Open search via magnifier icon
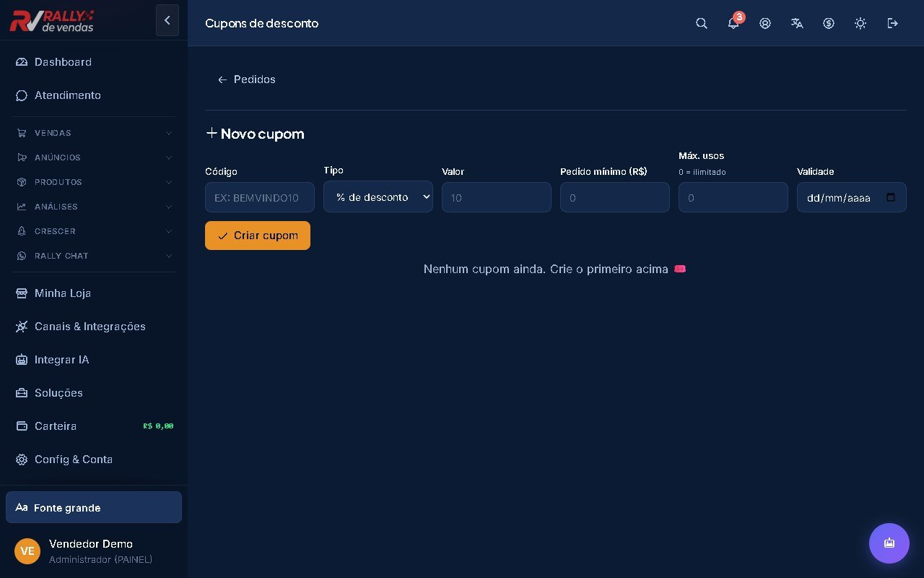924x578 pixels. click(x=702, y=23)
